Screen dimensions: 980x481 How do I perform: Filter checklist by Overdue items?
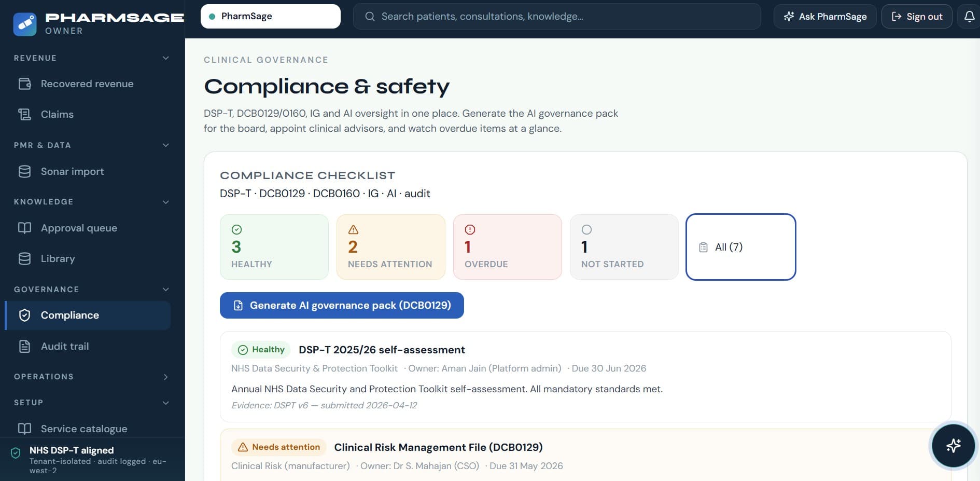click(x=508, y=247)
